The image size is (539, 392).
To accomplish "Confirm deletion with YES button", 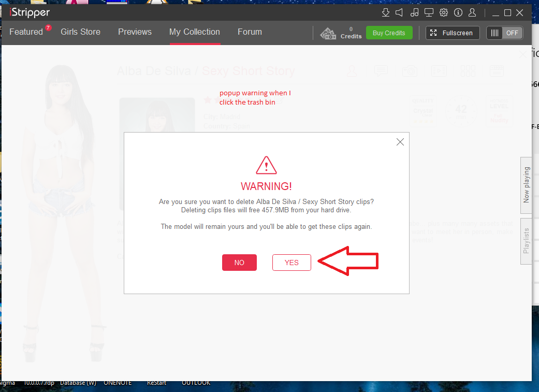I will 292,263.
